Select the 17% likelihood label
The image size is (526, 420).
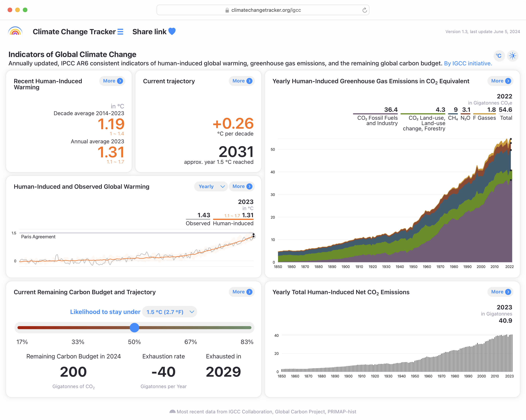pyautogui.click(x=22, y=342)
